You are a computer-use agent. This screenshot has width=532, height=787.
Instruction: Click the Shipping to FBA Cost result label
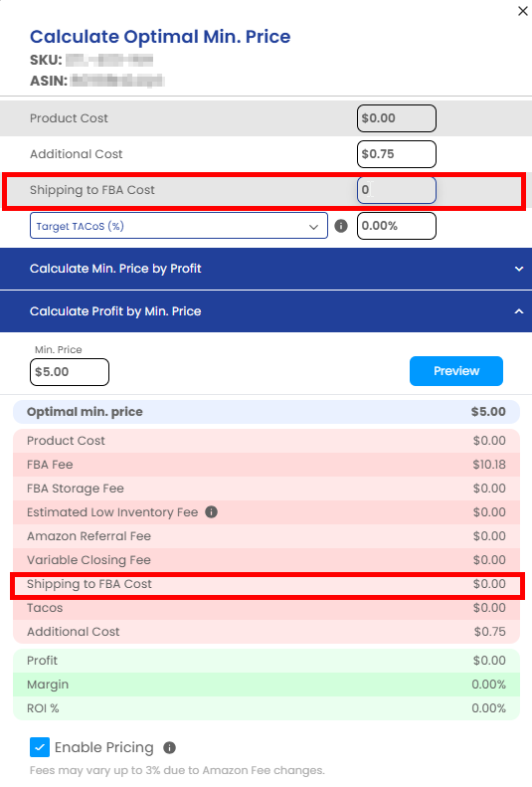(x=89, y=584)
